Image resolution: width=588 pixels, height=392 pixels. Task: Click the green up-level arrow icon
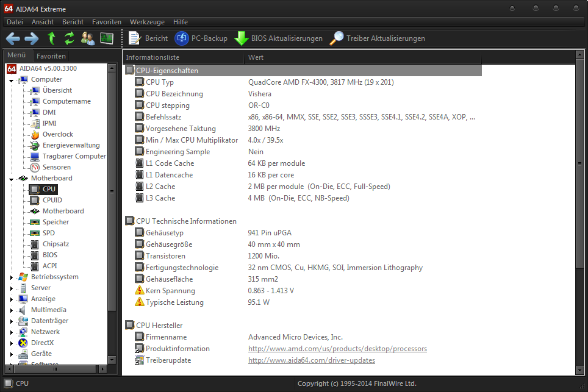[51, 38]
